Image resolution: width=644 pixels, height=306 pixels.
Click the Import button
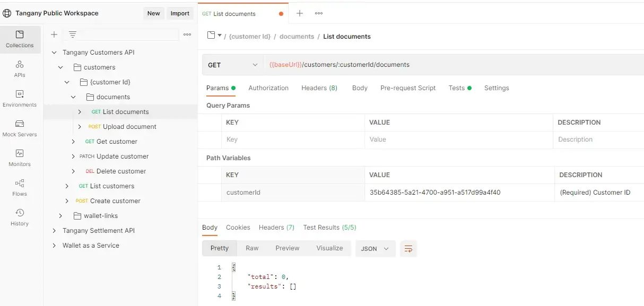click(x=180, y=13)
